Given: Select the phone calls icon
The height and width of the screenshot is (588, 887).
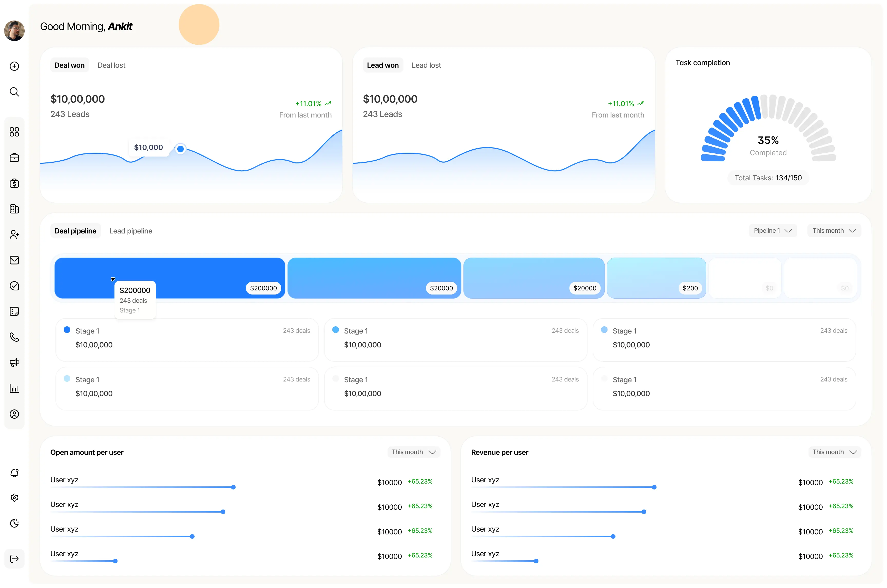Looking at the screenshot, I should (x=14, y=337).
